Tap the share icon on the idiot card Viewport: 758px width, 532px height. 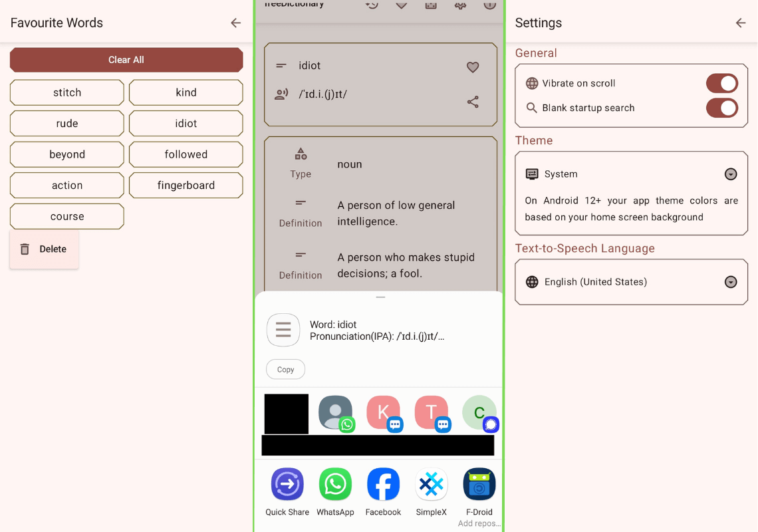click(472, 102)
